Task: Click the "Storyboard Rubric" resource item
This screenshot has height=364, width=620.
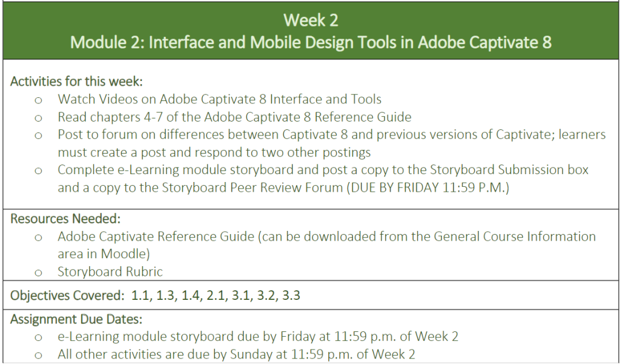Action: coord(110,272)
